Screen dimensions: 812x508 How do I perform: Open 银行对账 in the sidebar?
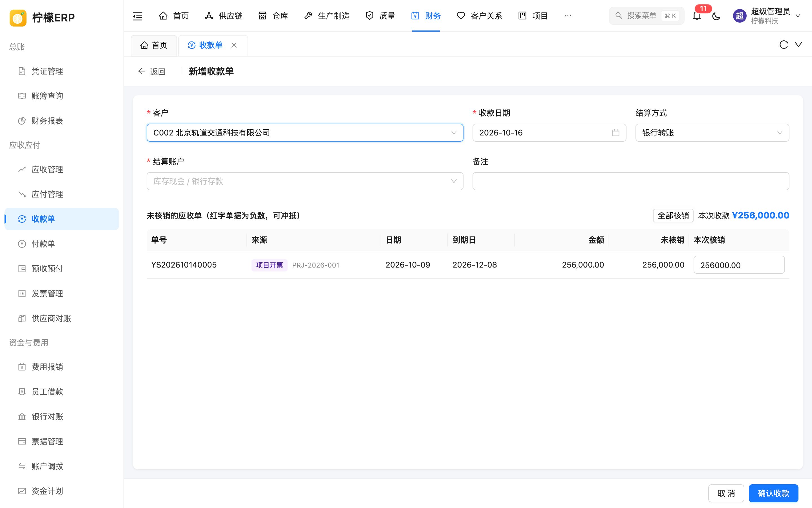(x=62, y=417)
